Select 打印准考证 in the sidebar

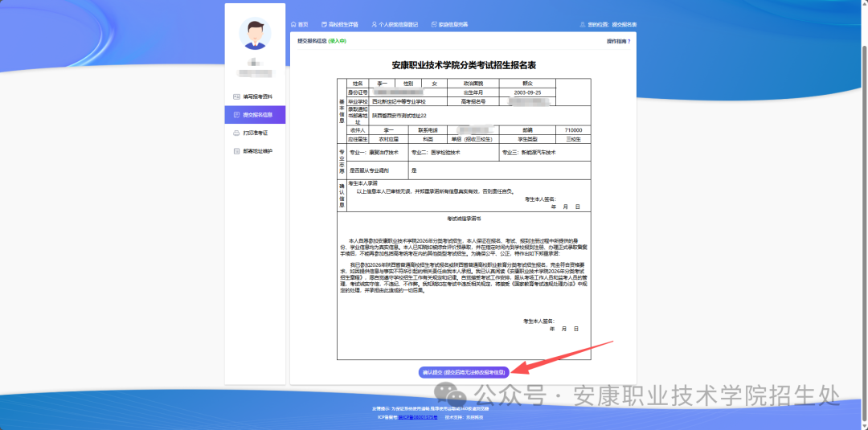(256, 133)
